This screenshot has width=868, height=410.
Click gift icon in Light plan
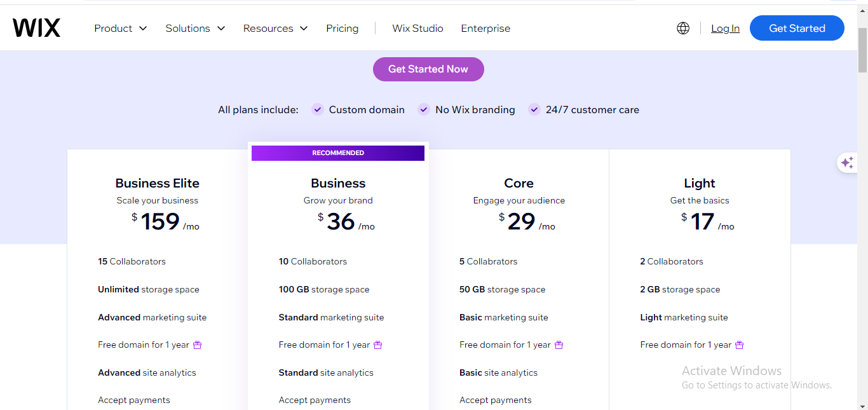point(740,345)
